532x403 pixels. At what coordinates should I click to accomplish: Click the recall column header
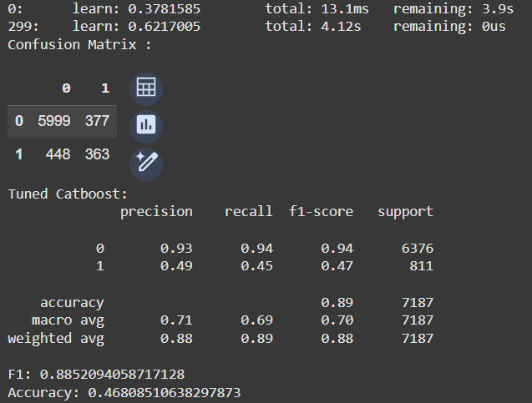[248, 211]
